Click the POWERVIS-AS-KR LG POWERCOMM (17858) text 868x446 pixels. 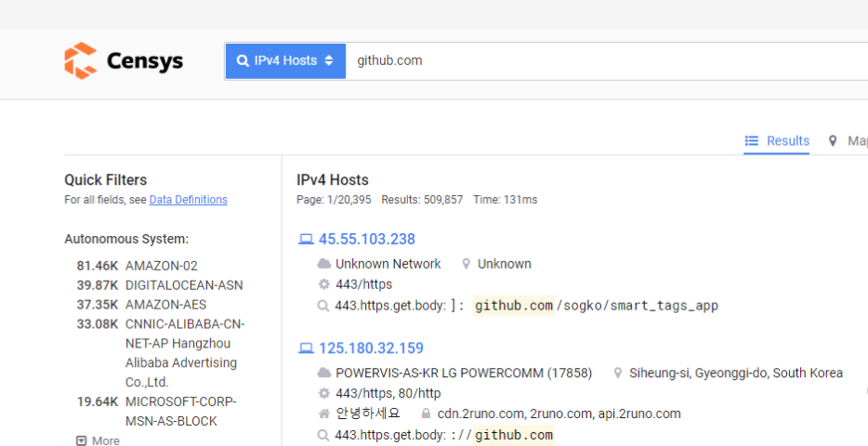coord(464,373)
